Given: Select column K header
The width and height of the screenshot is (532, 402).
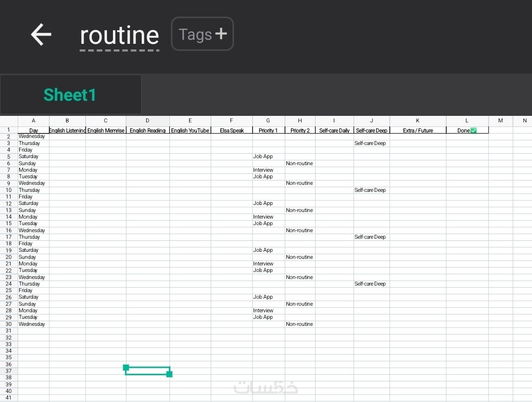Looking at the screenshot, I should tap(418, 121).
